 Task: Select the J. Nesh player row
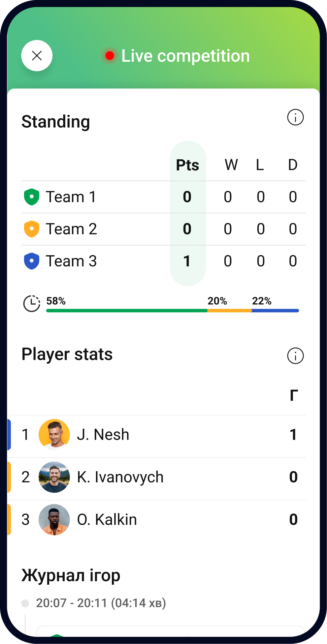(148, 434)
